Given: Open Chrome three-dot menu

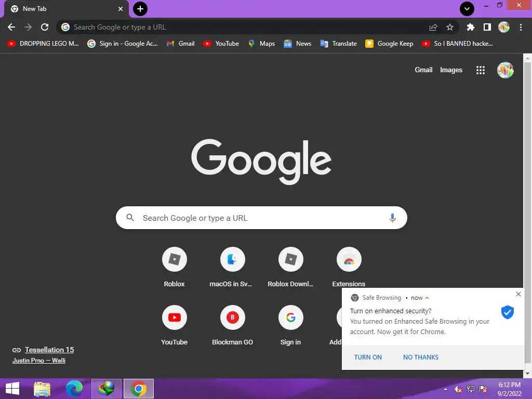Looking at the screenshot, I should [521, 27].
